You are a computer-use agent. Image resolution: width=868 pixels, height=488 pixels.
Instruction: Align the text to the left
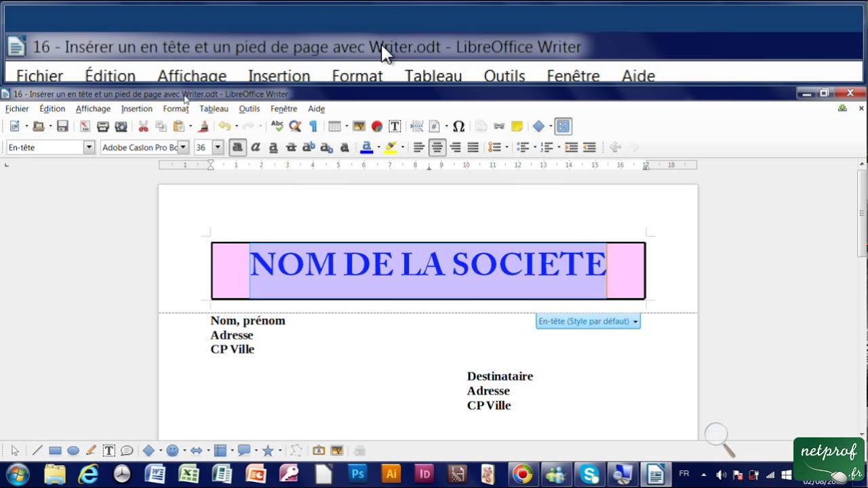pos(419,147)
